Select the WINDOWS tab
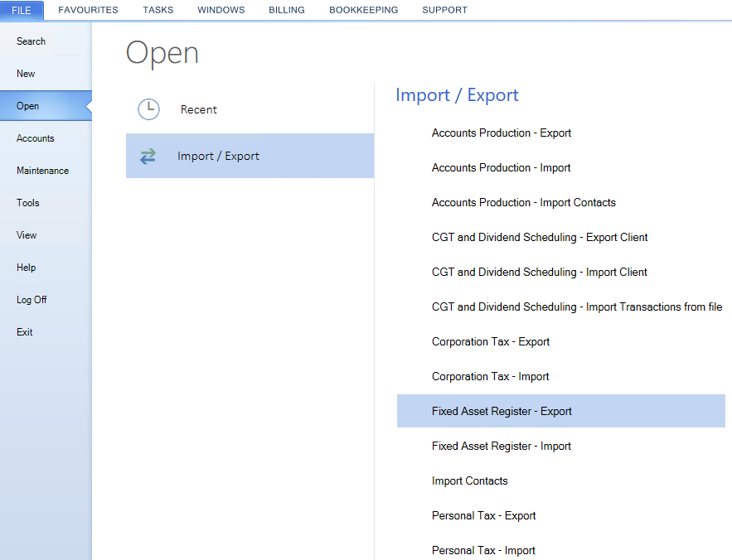The image size is (732, 560). (221, 10)
